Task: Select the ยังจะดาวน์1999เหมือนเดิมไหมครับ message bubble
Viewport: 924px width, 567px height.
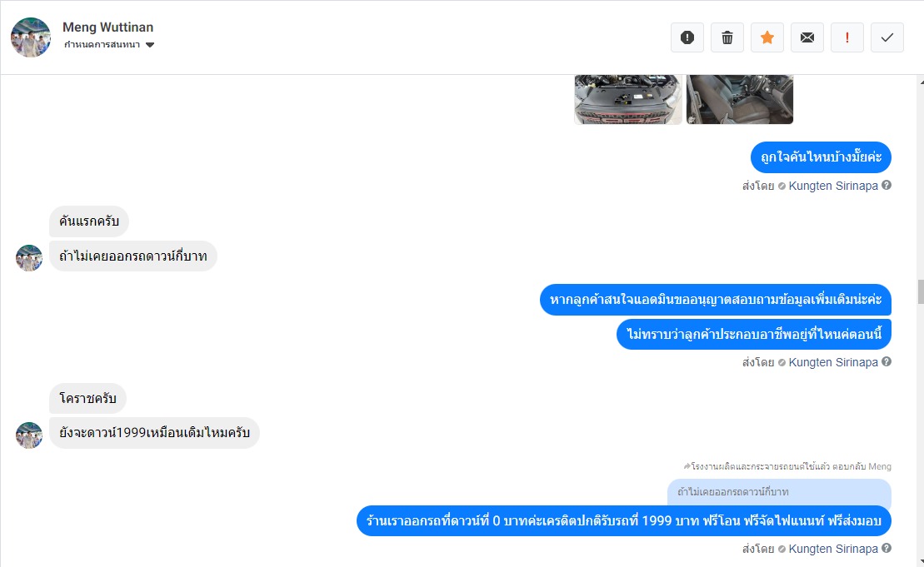Action: point(154,433)
